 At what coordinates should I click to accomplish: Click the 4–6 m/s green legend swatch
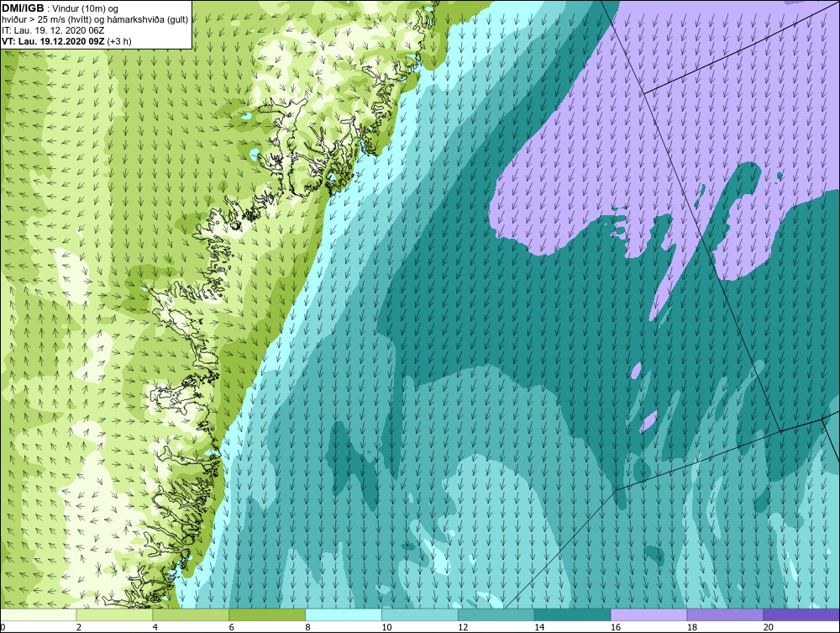(x=191, y=615)
